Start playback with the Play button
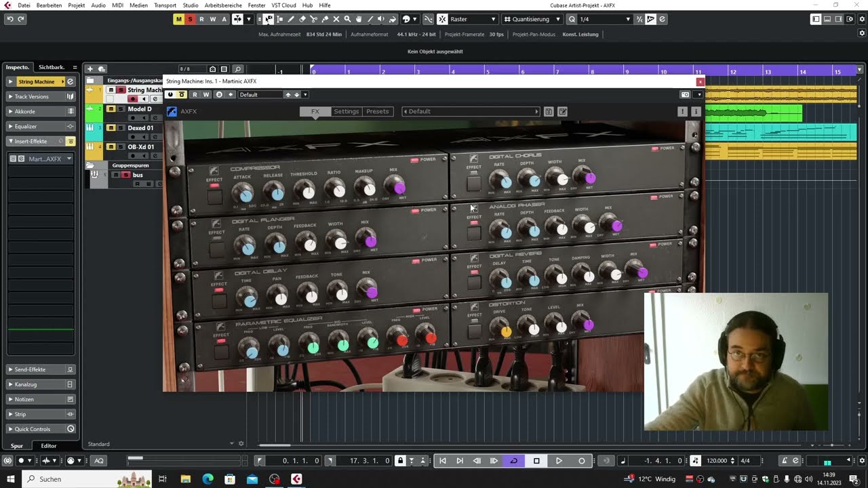This screenshot has height=488, width=868. click(x=559, y=461)
